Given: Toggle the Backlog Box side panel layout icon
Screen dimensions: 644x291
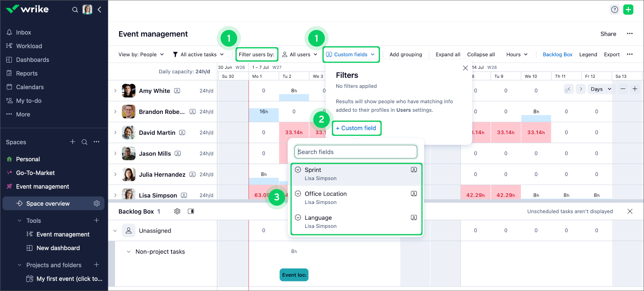Looking at the screenshot, I should point(191,211).
